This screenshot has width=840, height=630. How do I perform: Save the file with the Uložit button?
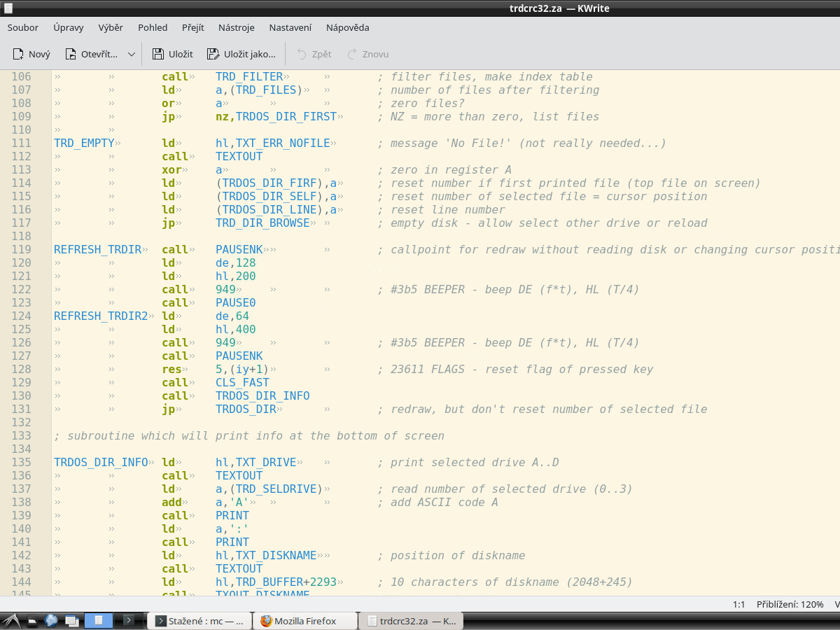tap(172, 54)
